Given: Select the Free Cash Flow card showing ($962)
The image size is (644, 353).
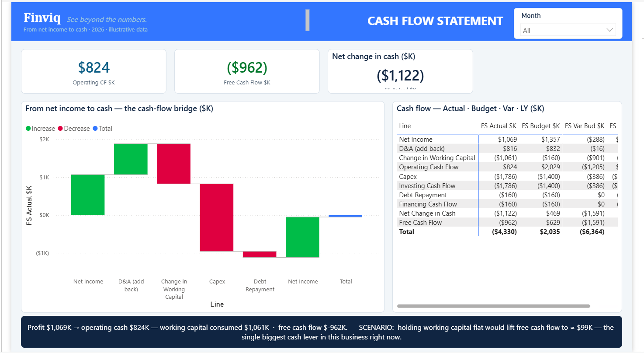Looking at the screenshot, I should [x=247, y=71].
